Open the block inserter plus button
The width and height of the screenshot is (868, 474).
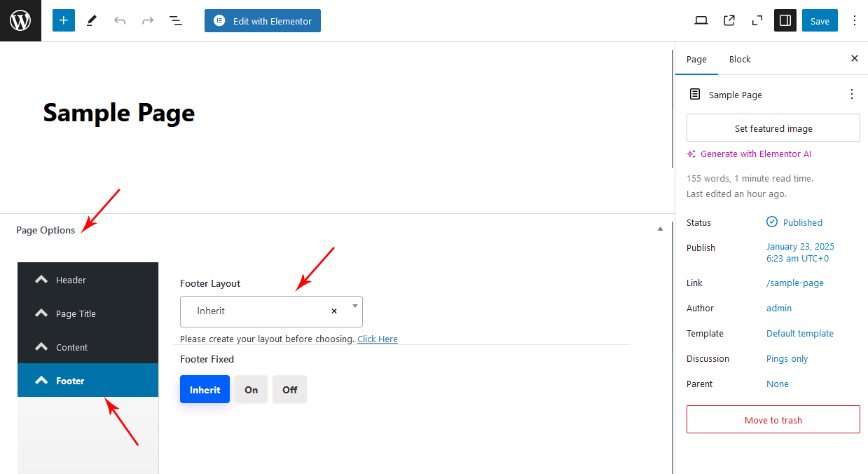coord(63,20)
